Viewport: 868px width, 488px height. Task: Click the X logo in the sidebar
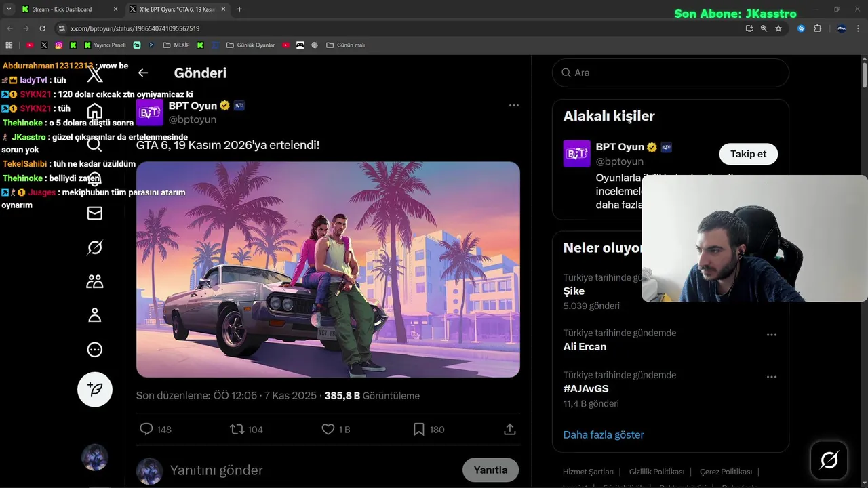[95, 75]
